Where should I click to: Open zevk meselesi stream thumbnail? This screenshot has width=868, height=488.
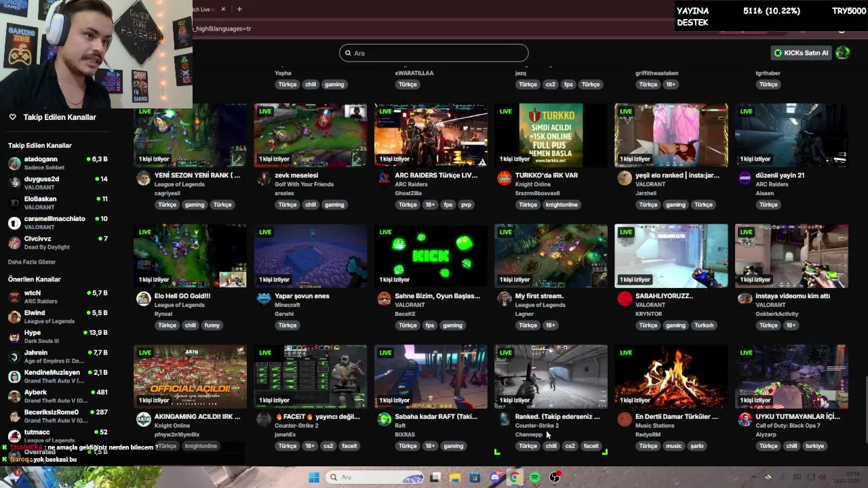pos(311,135)
